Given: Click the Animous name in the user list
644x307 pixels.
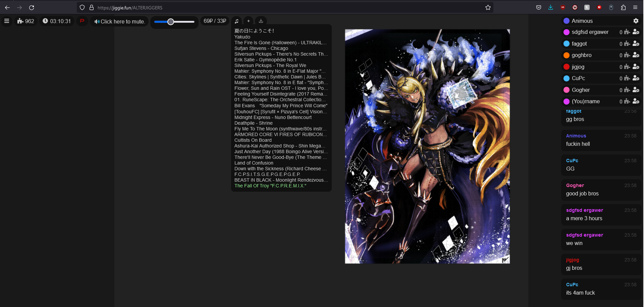Looking at the screenshot, I should click(582, 21).
